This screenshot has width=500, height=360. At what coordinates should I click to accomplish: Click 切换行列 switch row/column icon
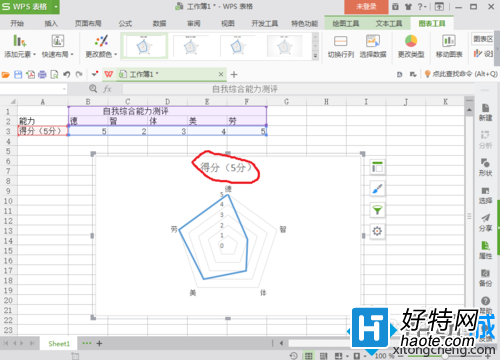pyautogui.click(x=340, y=46)
